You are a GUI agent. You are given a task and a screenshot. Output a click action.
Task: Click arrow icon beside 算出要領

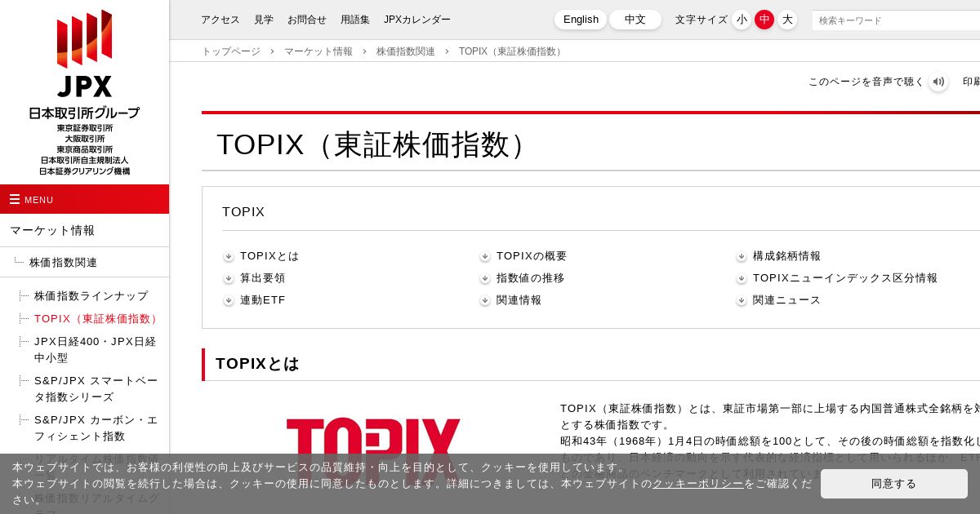(x=229, y=278)
